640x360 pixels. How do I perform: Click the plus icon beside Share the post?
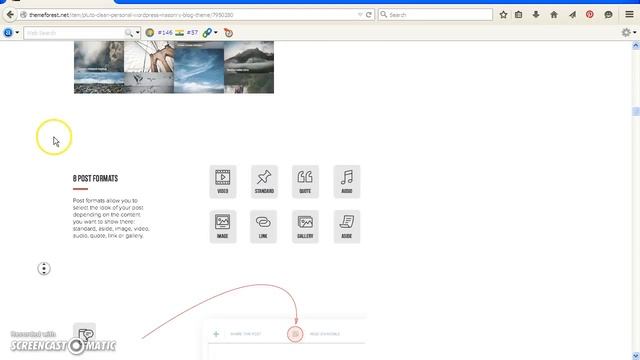pyautogui.click(x=216, y=334)
